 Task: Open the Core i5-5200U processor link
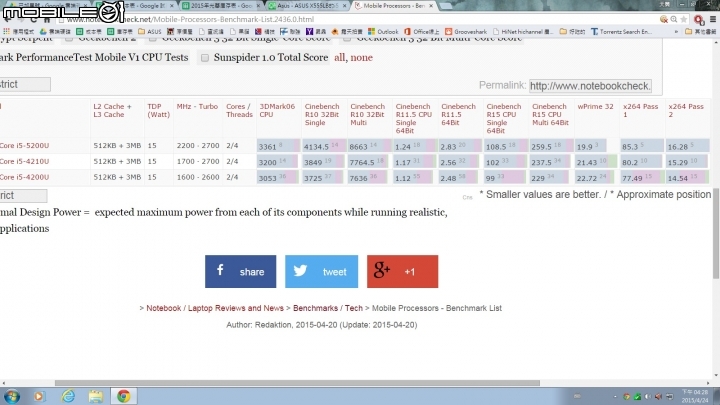click(24, 146)
